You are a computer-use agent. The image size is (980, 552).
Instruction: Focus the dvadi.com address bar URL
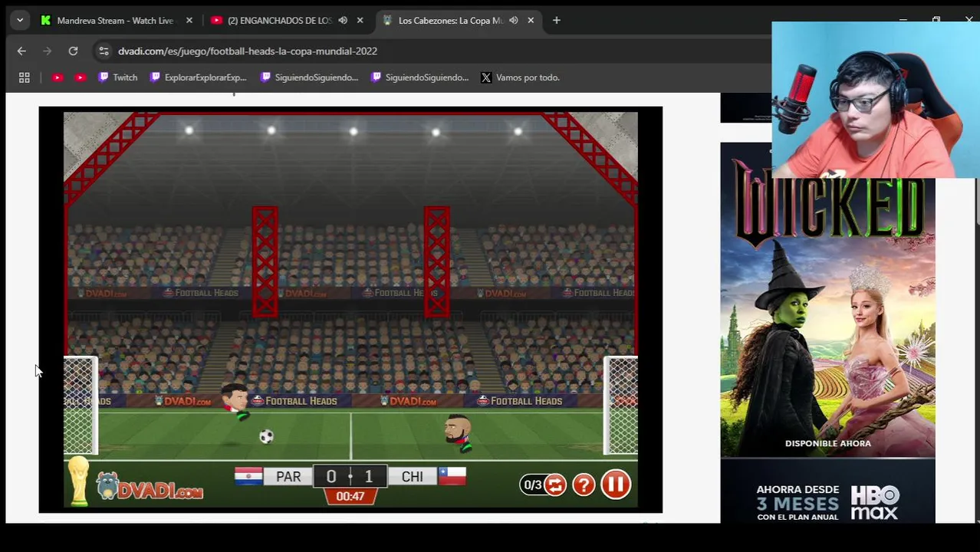248,51
